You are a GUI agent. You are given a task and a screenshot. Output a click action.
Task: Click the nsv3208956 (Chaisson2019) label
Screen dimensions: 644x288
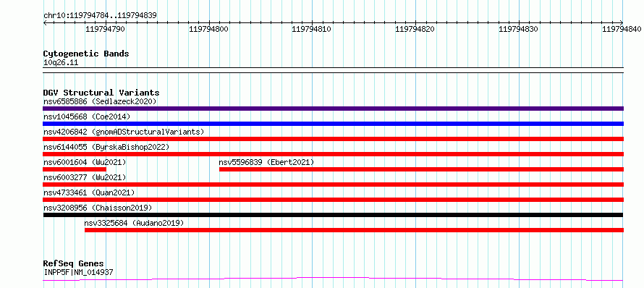coord(98,208)
